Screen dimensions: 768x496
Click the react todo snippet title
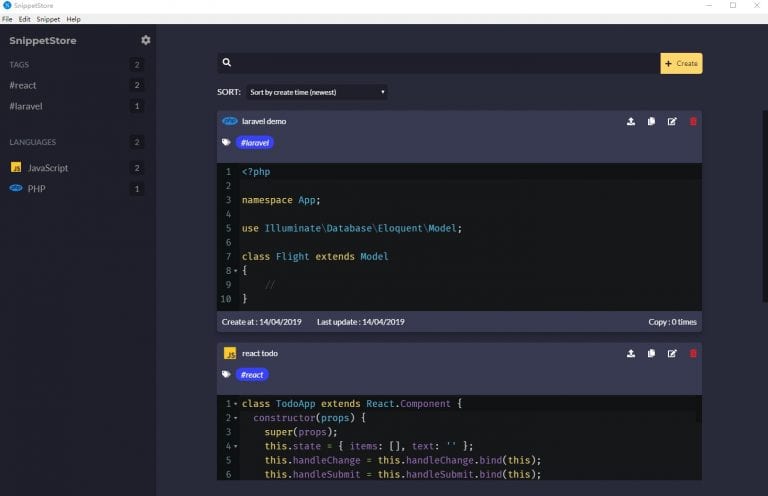click(x=260, y=353)
